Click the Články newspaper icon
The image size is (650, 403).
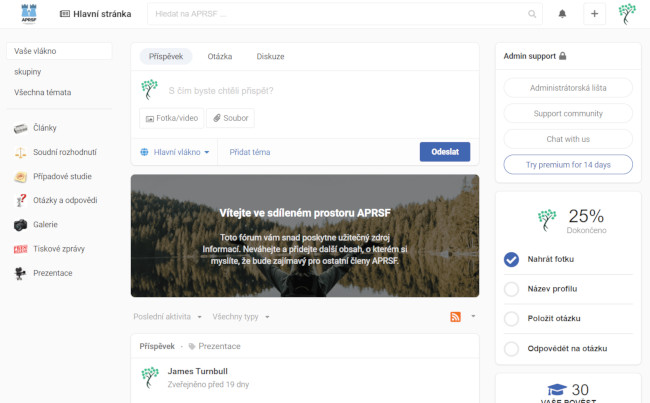tap(20, 128)
